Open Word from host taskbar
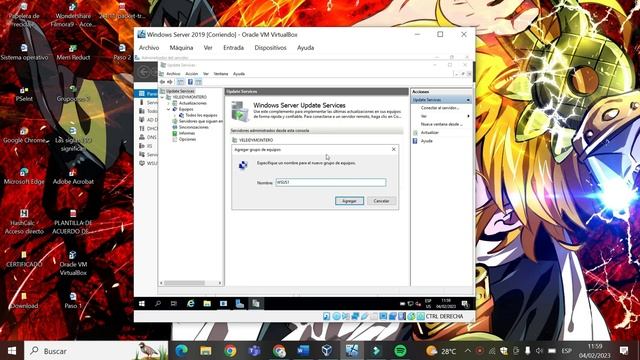 [x=303, y=351]
